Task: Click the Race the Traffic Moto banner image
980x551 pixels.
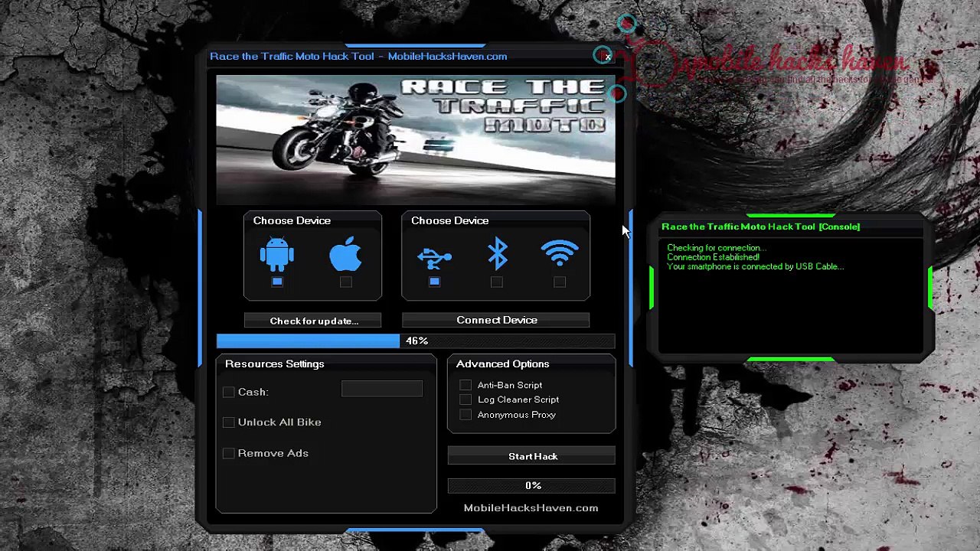Action: [x=416, y=140]
